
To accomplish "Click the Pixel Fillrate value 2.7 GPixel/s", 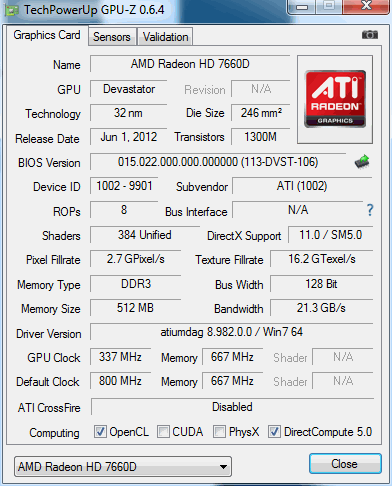I will (x=135, y=259).
